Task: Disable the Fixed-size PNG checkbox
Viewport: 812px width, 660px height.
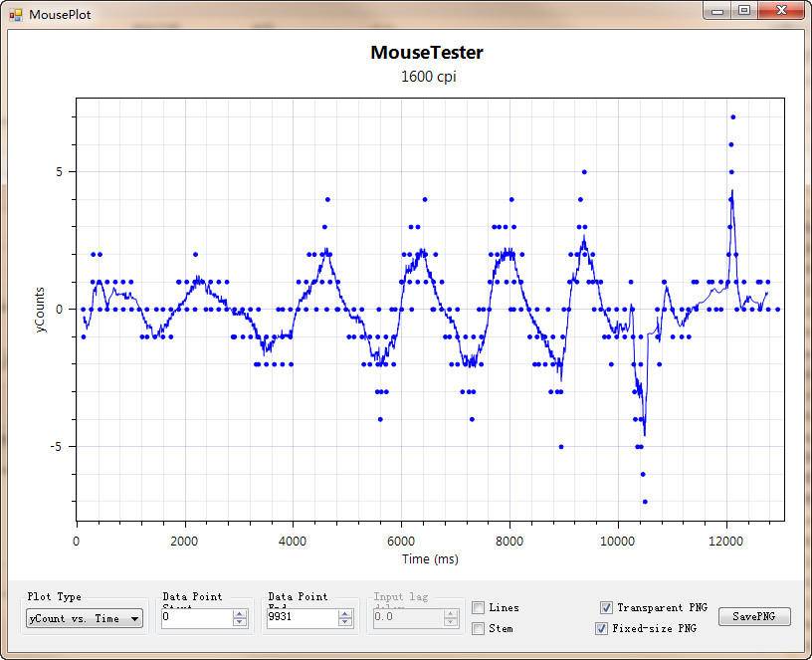Action: pyautogui.click(x=601, y=628)
